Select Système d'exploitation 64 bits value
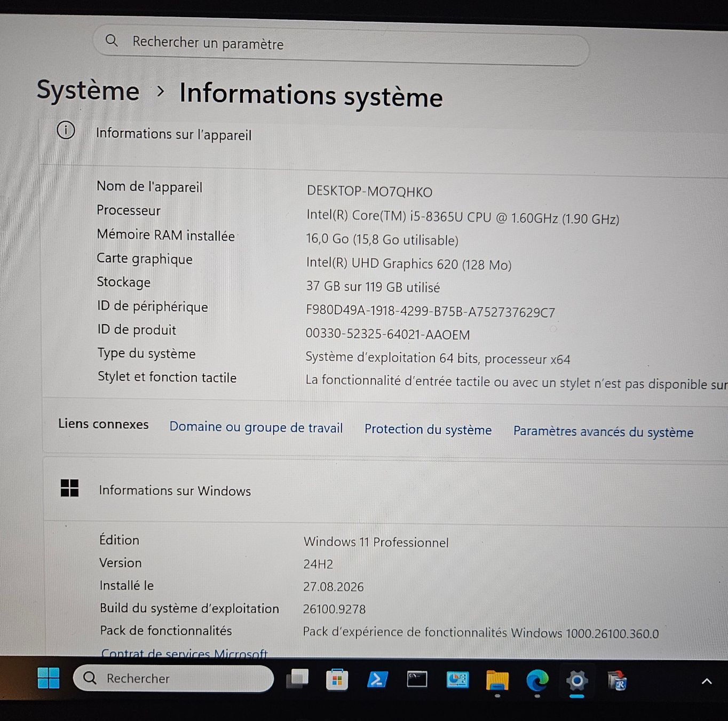This screenshot has width=728, height=721. (438, 358)
